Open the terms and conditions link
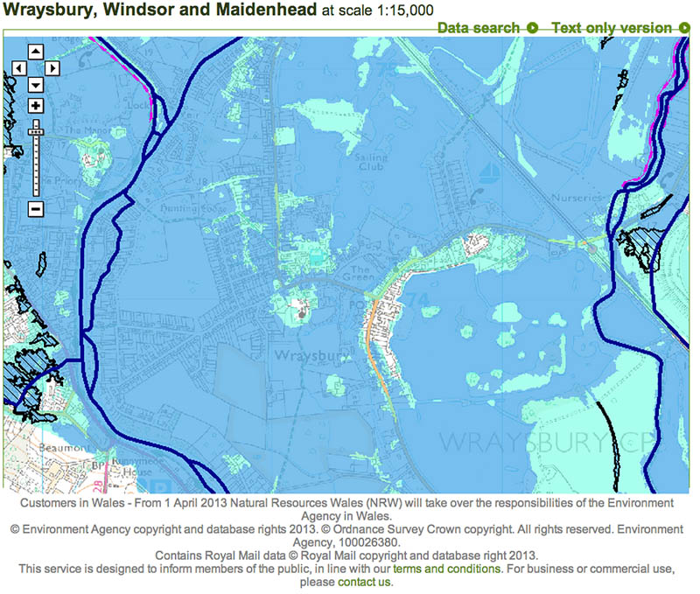Viewport: 700px width, 594px height. pos(447,568)
